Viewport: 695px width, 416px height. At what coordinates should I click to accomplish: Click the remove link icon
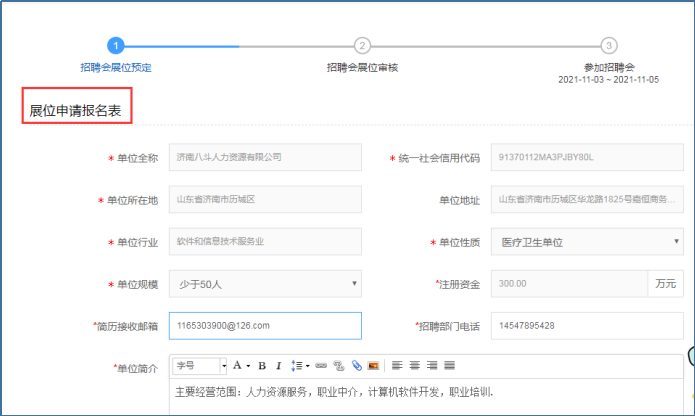click(x=339, y=365)
